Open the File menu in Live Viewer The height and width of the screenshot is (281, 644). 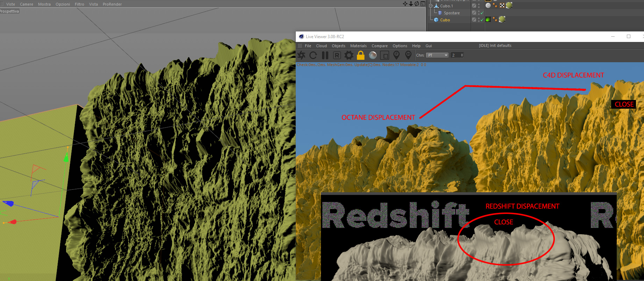coord(308,46)
